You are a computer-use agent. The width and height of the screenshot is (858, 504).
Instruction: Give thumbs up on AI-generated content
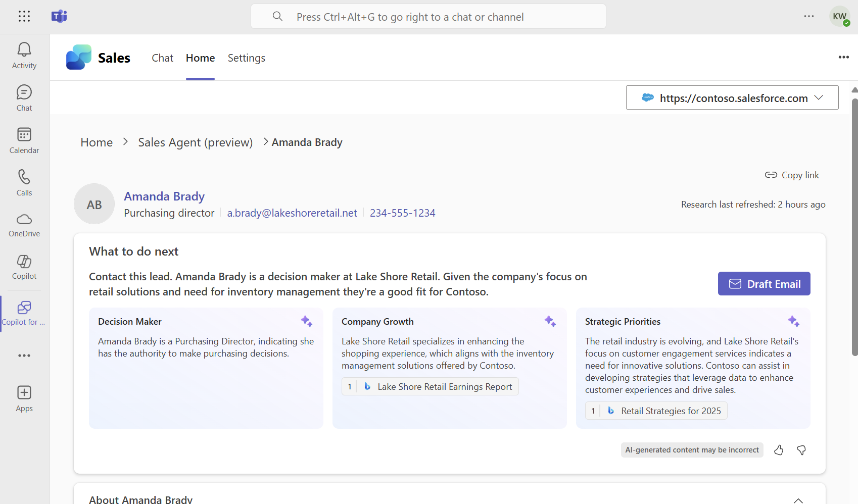778,450
